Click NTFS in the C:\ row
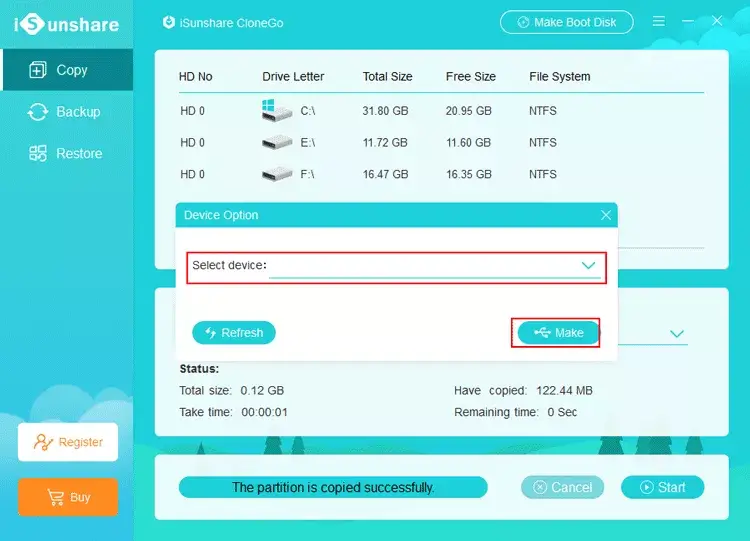The image size is (750, 541). click(543, 111)
